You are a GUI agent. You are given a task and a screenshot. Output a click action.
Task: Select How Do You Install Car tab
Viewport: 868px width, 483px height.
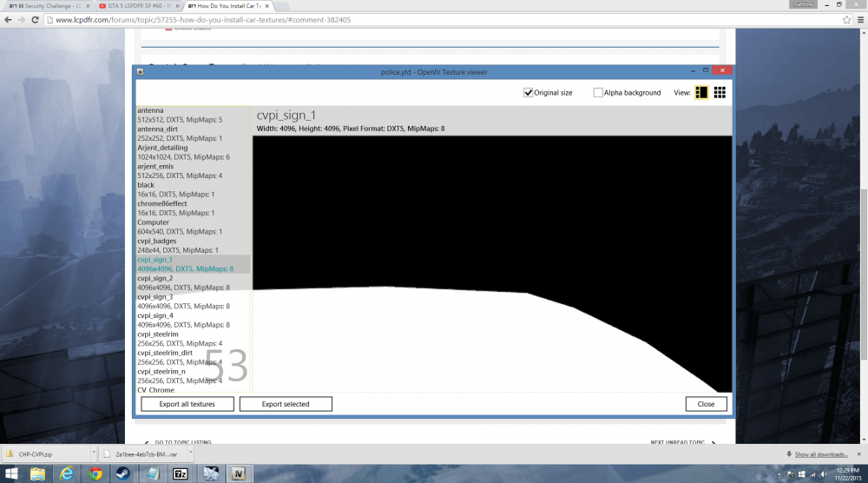tap(225, 5)
